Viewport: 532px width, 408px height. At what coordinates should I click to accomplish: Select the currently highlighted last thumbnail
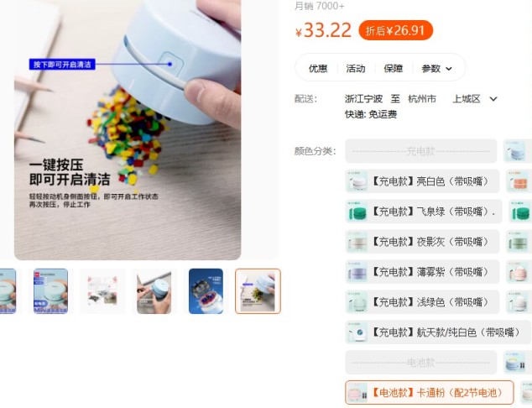point(258,291)
